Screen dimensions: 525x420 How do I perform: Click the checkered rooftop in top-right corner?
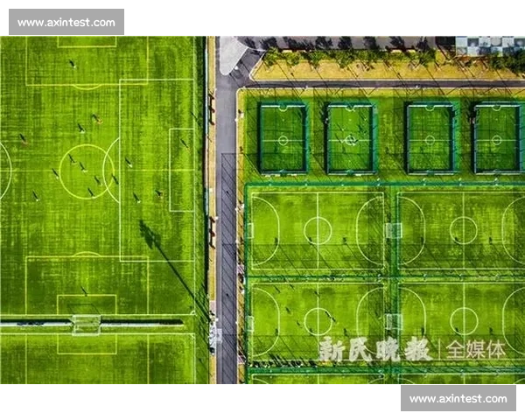click(x=488, y=45)
